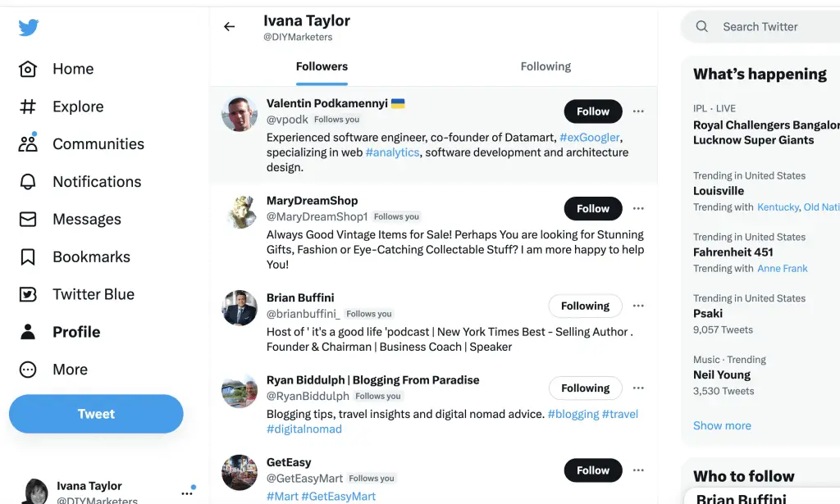The height and width of the screenshot is (504, 840).
Task: Open Messages envelope in sidebar
Action: click(28, 220)
